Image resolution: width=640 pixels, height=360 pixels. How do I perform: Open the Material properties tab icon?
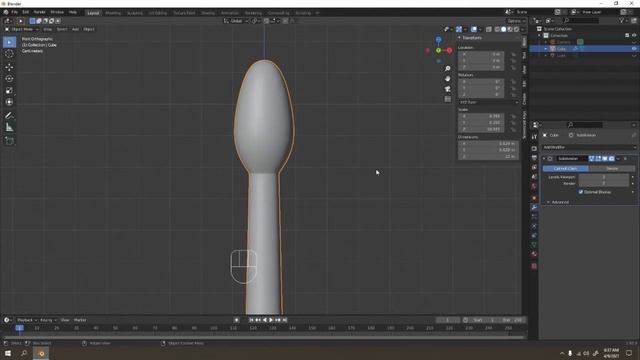click(534, 254)
